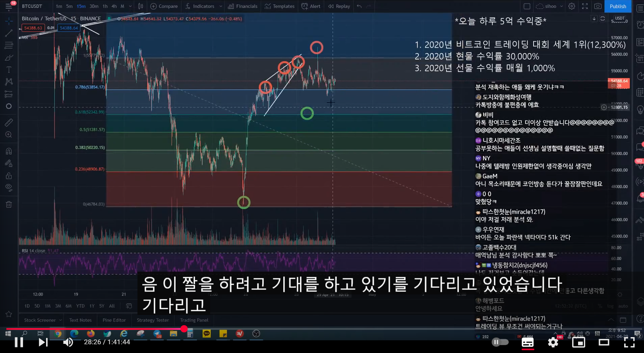Open YouTube player settings gear

[553, 342]
